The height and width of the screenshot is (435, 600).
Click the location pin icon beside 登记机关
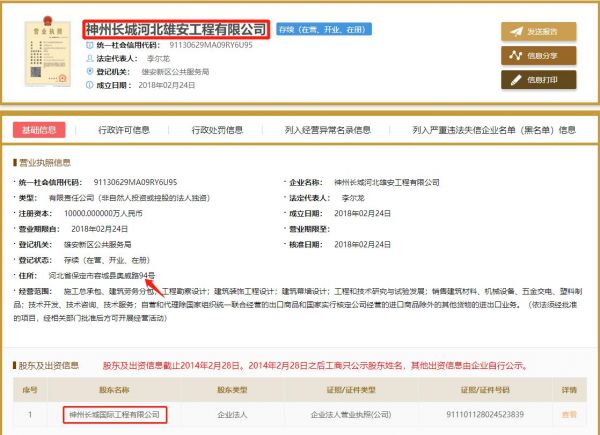tap(90, 72)
